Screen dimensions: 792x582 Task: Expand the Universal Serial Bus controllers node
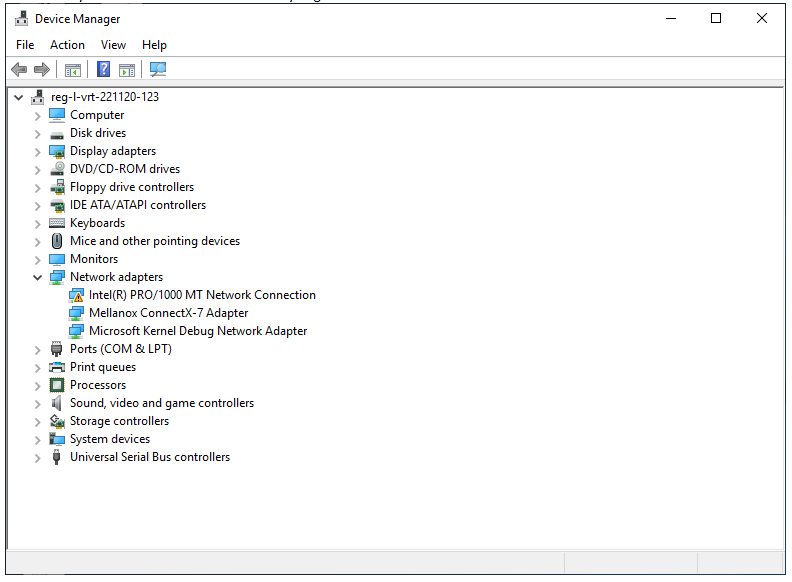pos(38,457)
